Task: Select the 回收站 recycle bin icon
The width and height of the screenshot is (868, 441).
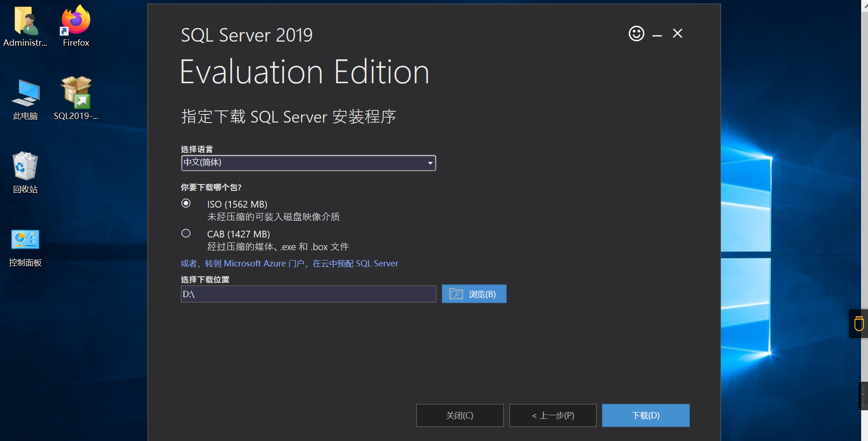Action: (25, 173)
